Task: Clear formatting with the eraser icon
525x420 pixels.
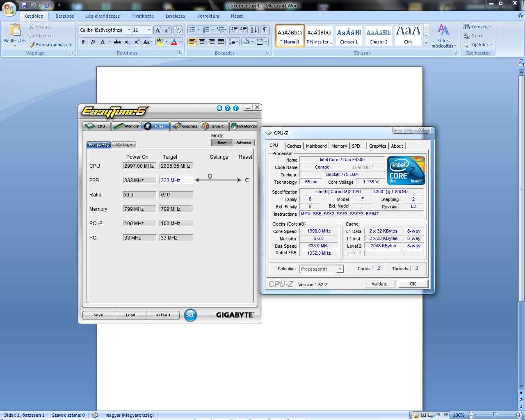Action: tap(178, 30)
